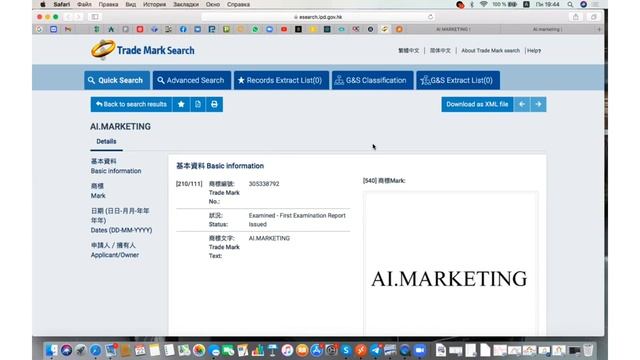Go to next record arrow

[538, 104]
